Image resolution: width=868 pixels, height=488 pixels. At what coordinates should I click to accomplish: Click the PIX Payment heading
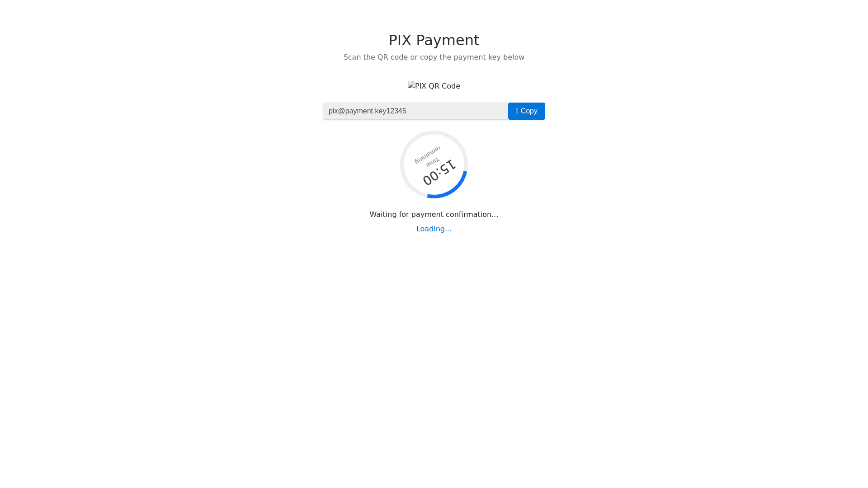434,40
